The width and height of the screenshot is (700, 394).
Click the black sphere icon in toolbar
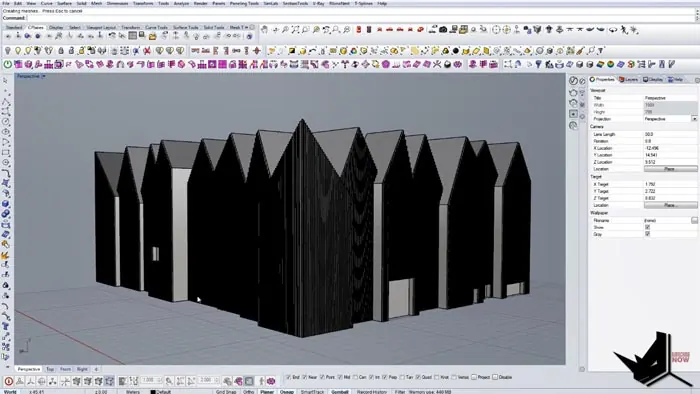pos(455,51)
